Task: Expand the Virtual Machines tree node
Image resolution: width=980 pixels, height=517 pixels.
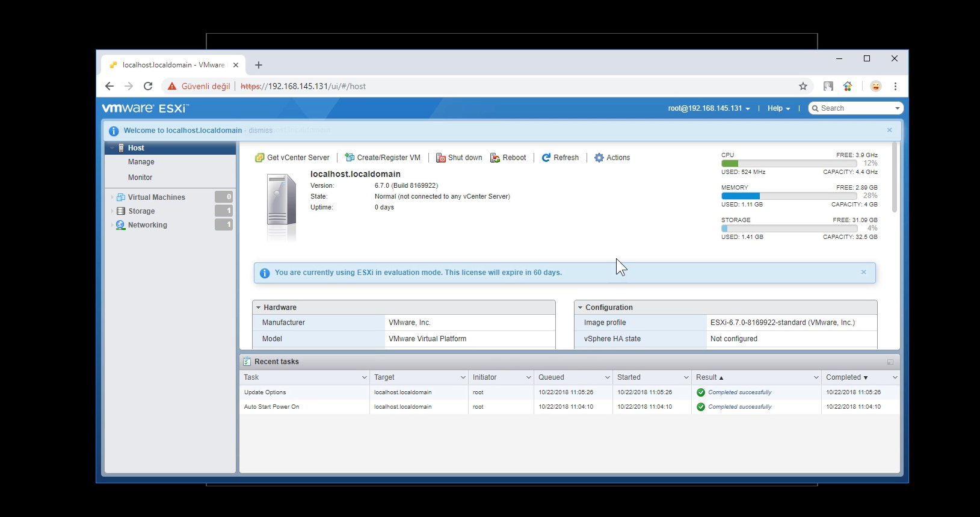Action: 112,197
